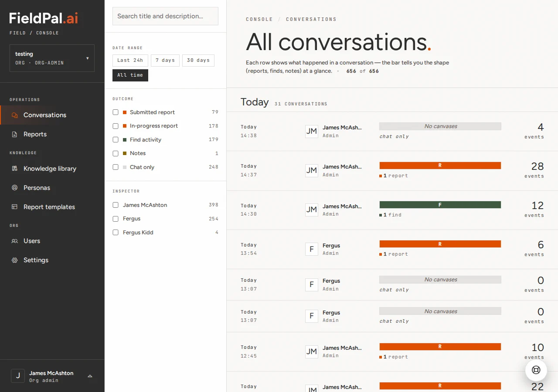This screenshot has height=392, width=558.
Task: Check the Fergus Kidd inspector filter
Action: click(116, 233)
